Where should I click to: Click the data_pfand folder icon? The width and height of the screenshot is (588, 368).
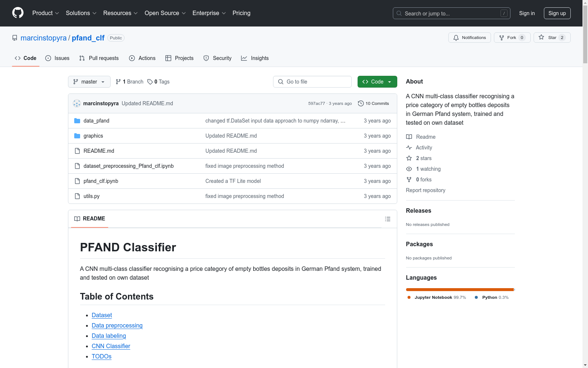[77, 121]
